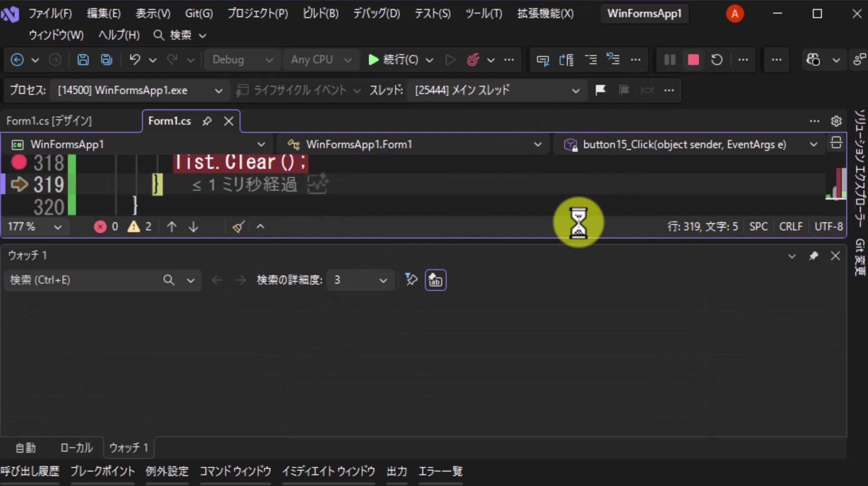Open the ブレークポイント window tab
This screenshot has height=486, width=868.
click(102, 472)
